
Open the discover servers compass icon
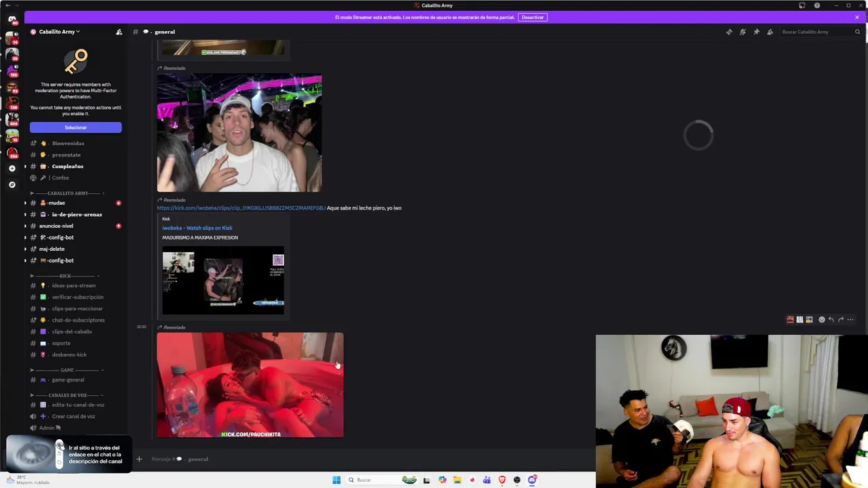(12, 184)
